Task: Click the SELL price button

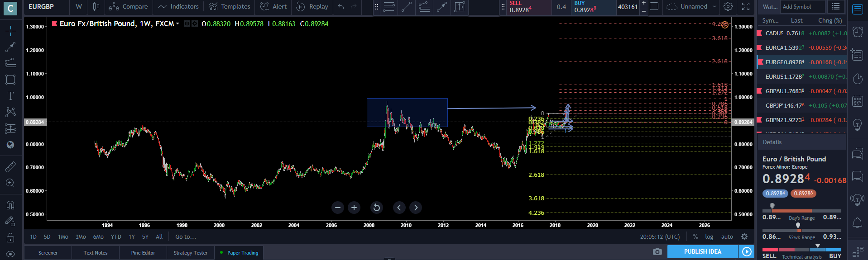Action: [529, 7]
